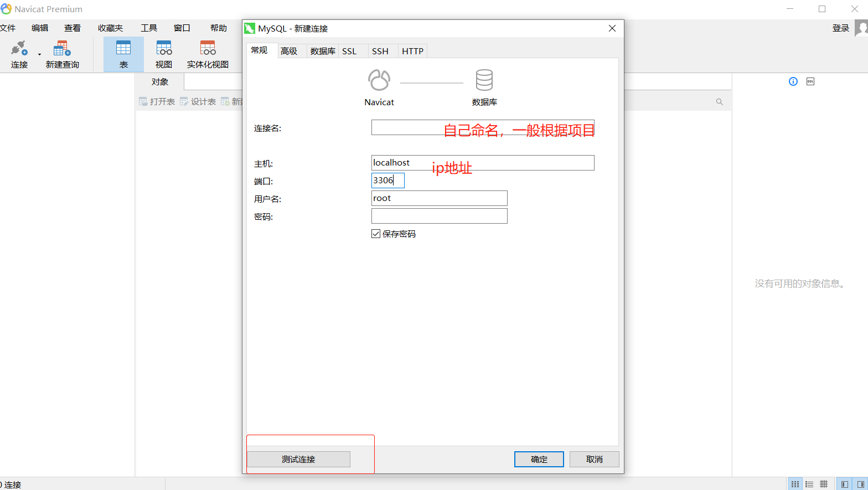Click the 数据库 cylinder icon in dialog
The image size is (868, 490).
484,80
